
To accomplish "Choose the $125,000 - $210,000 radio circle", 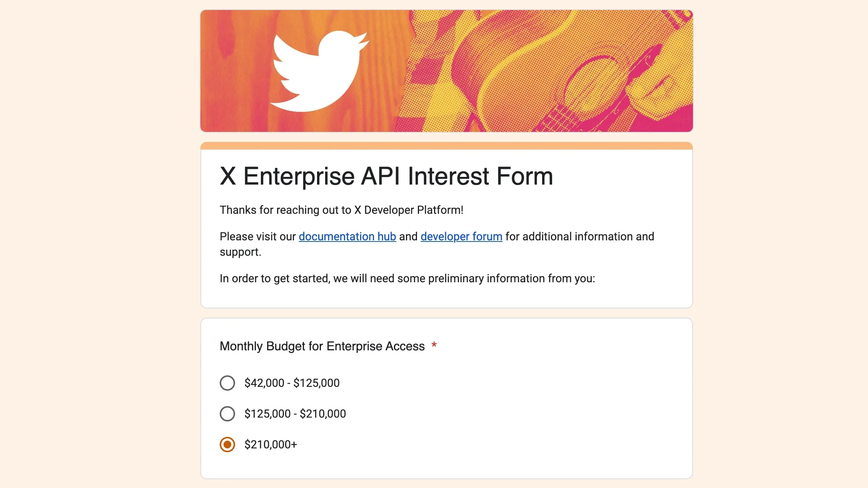I will point(227,414).
